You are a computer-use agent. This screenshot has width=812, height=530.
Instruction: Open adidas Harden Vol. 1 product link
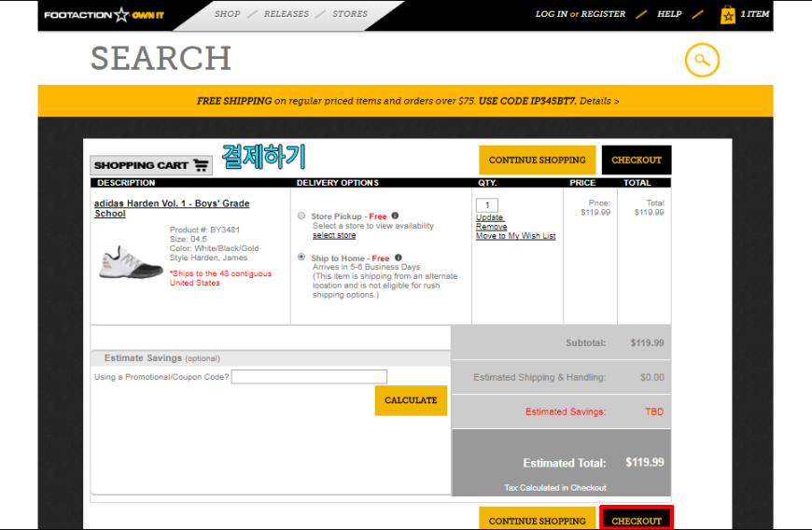[172, 208]
